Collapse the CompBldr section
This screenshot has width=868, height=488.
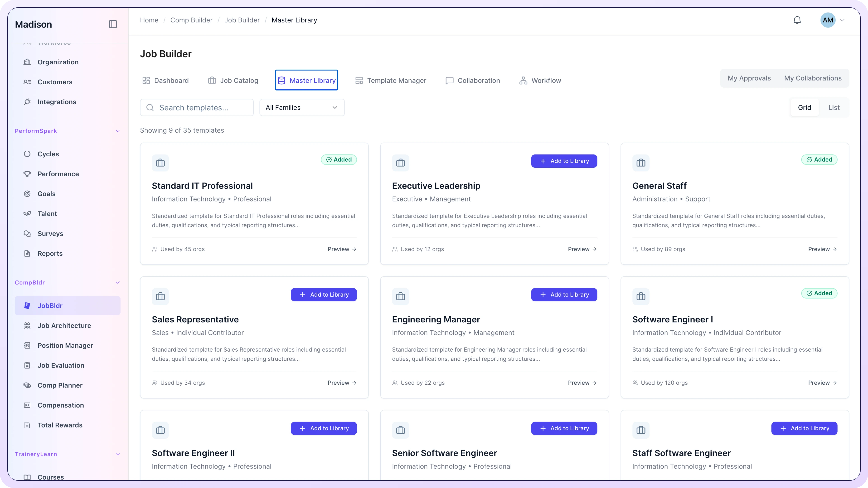point(118,283)
